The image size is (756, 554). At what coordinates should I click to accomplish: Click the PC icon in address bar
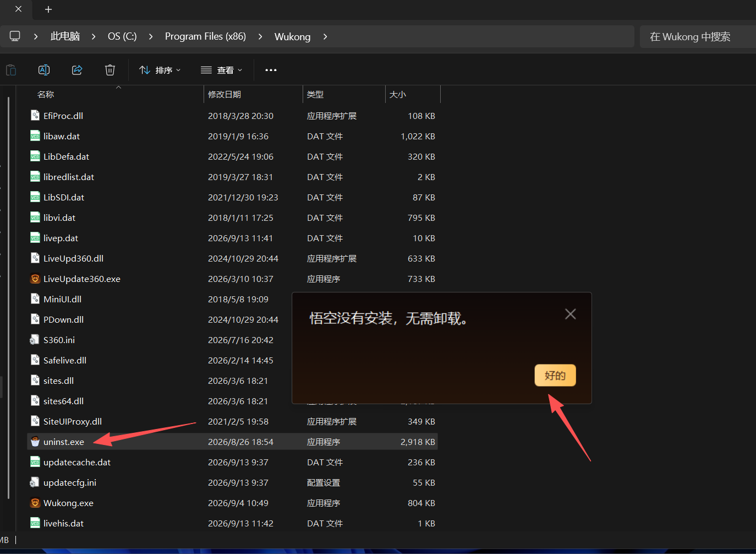click(15, 36)
